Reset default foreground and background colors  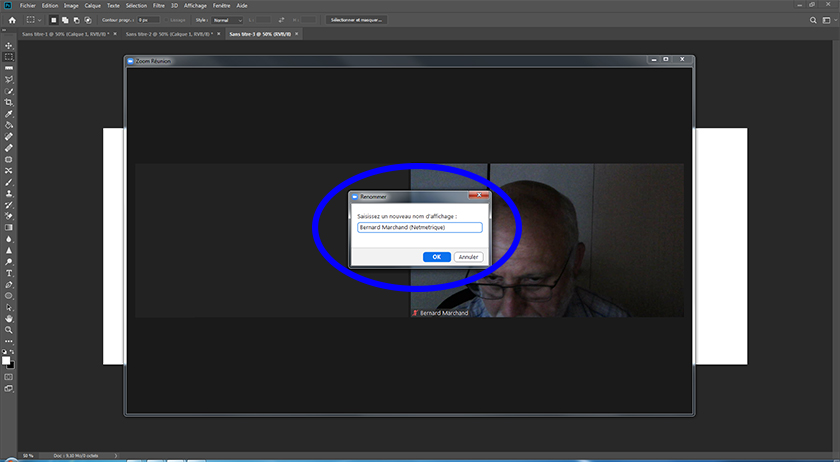(4, 352)
